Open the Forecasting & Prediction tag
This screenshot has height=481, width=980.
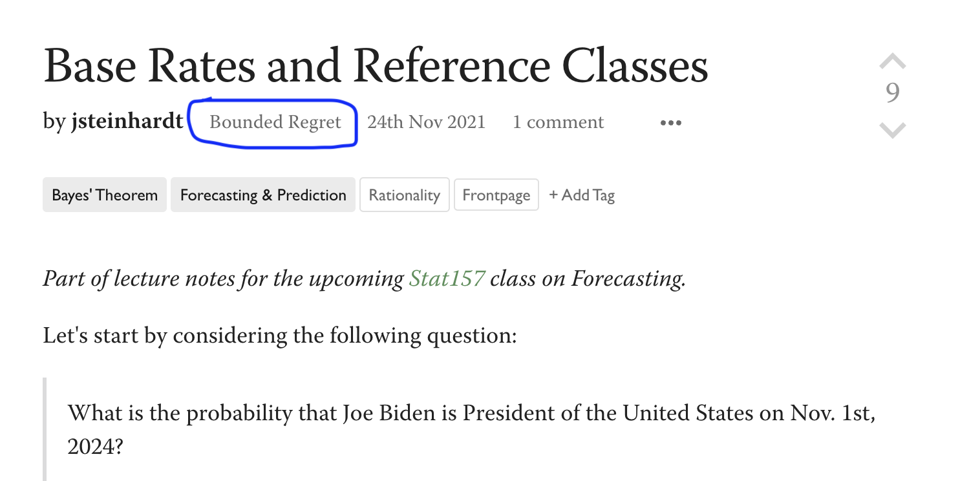(x=263, y=195)
